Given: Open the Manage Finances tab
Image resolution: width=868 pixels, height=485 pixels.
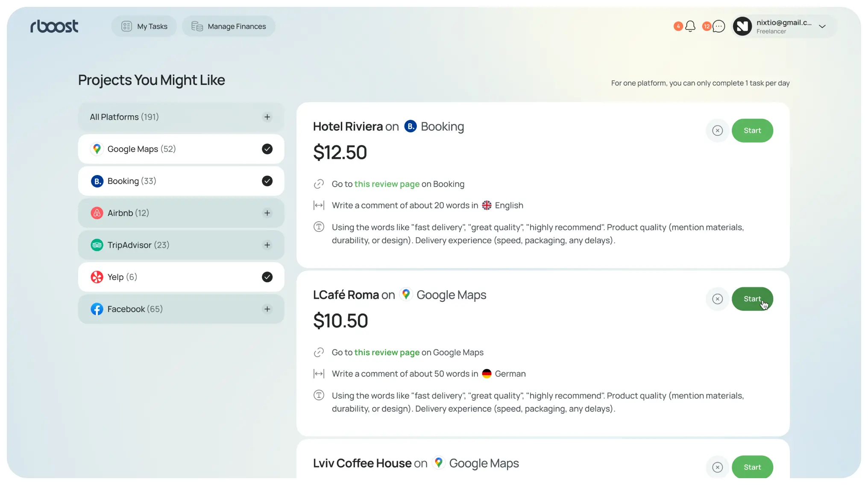Looking at the screenshot, I should point(229,26).
